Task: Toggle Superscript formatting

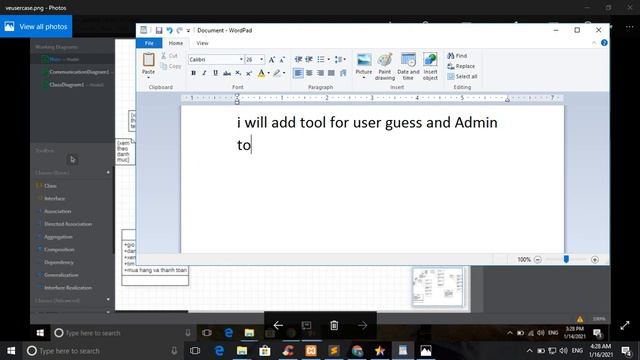Action: [249, 73]
